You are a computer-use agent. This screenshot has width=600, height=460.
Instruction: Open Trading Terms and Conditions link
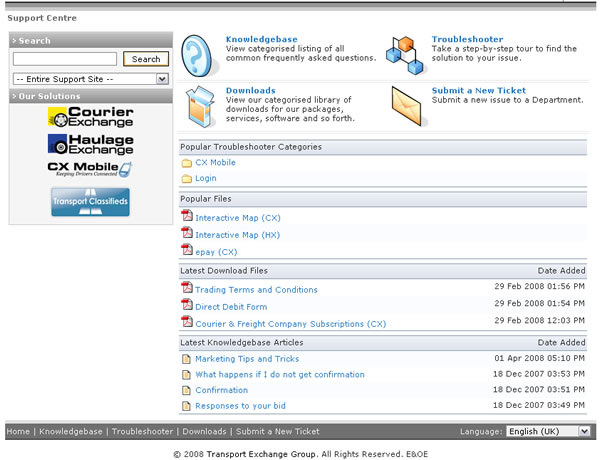click(256, 290)
